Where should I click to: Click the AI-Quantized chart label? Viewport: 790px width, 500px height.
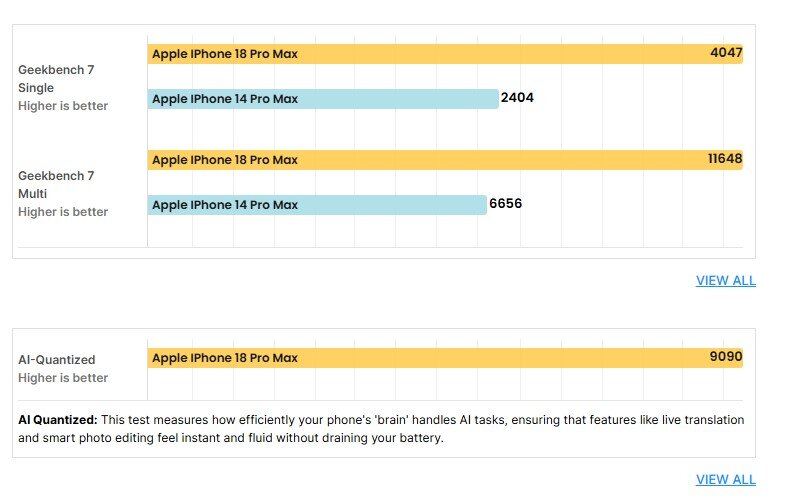pos(56,360)
